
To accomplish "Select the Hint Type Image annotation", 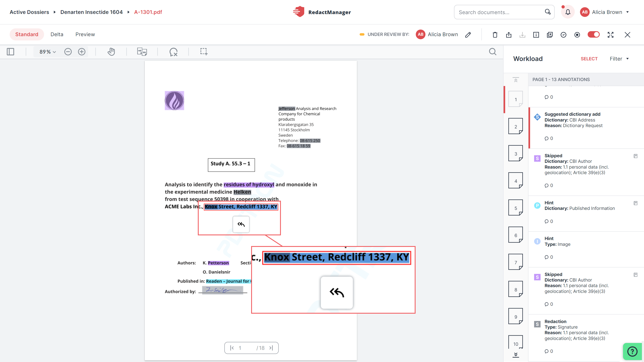I will 586,249.
